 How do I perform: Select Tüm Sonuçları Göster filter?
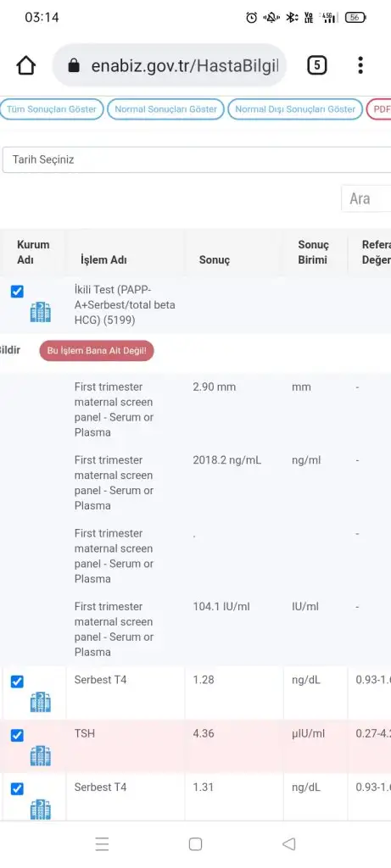coord(52,109)
